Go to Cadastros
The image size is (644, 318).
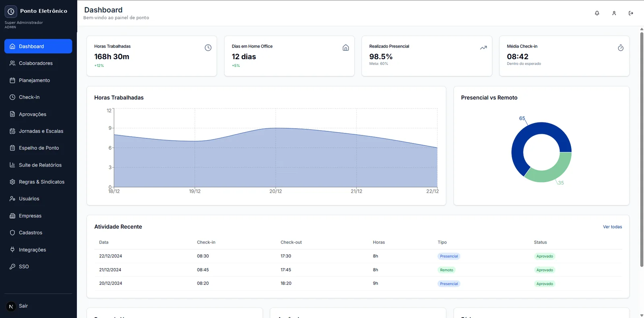[38, 233]
